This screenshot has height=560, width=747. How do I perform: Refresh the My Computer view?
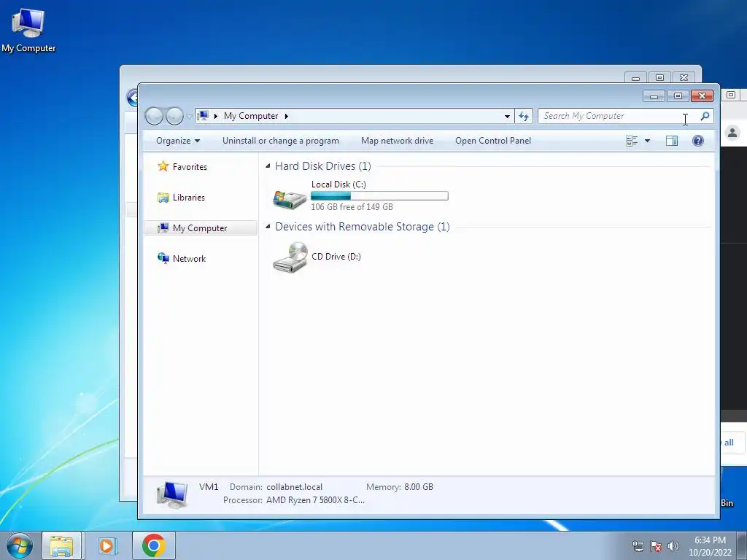coord(524,116)
